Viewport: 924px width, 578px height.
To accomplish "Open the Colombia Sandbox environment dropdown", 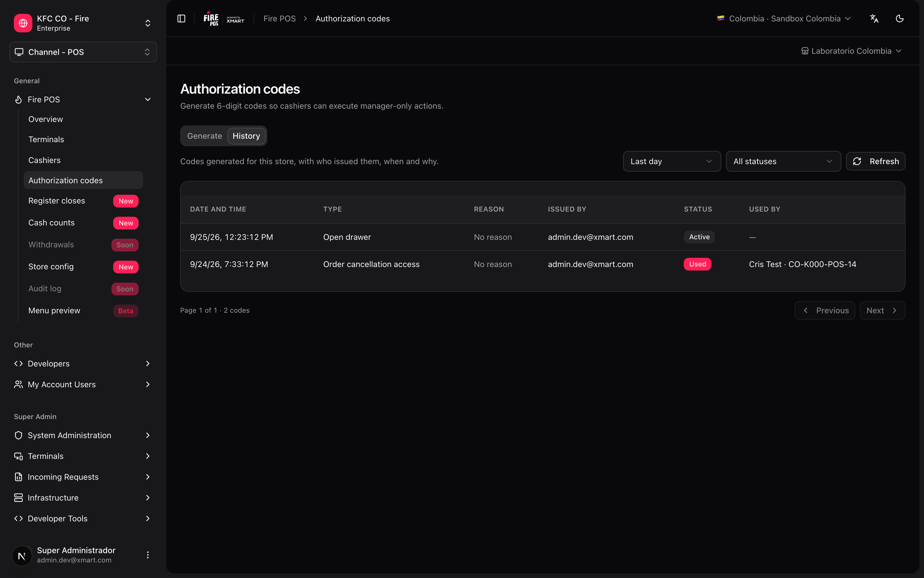I will tap(784, 19).
